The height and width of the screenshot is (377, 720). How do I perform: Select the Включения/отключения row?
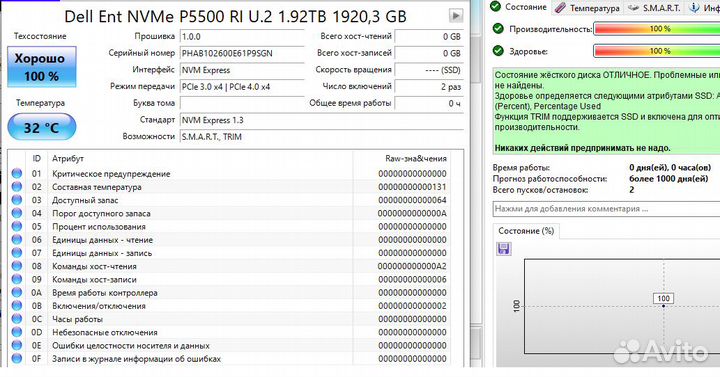[230, 306]
